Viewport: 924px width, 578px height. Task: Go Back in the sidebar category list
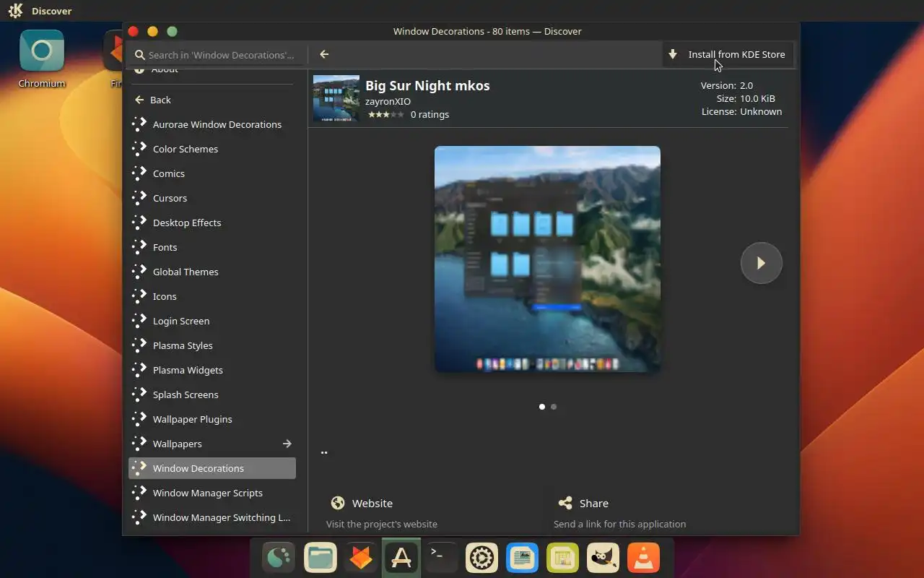212,100
